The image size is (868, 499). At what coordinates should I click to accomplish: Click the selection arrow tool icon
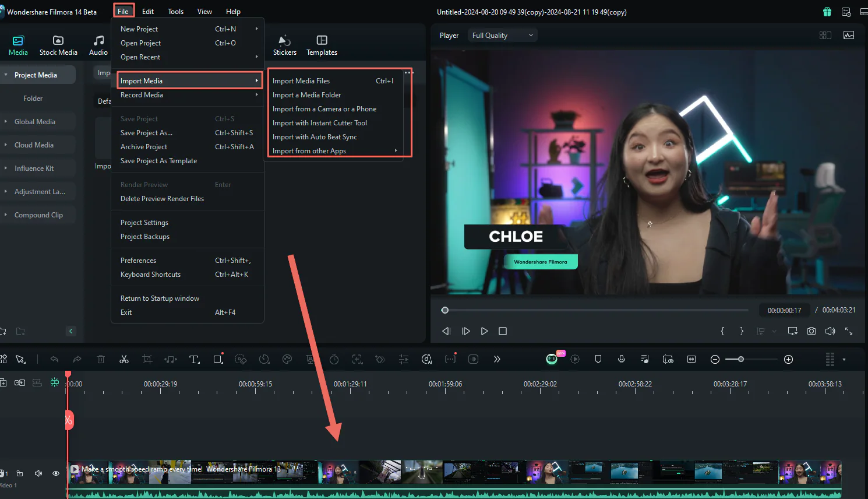tap(20, 359)
